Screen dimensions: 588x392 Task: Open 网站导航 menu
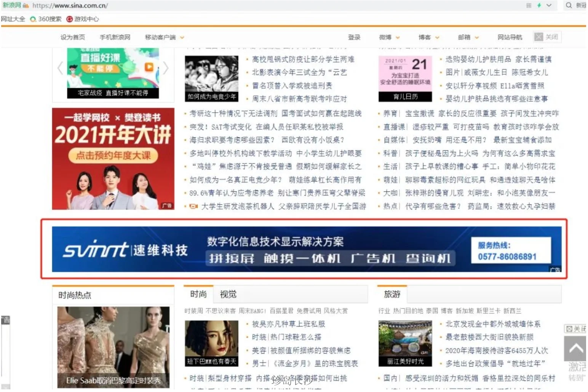(x=510, y=37)
